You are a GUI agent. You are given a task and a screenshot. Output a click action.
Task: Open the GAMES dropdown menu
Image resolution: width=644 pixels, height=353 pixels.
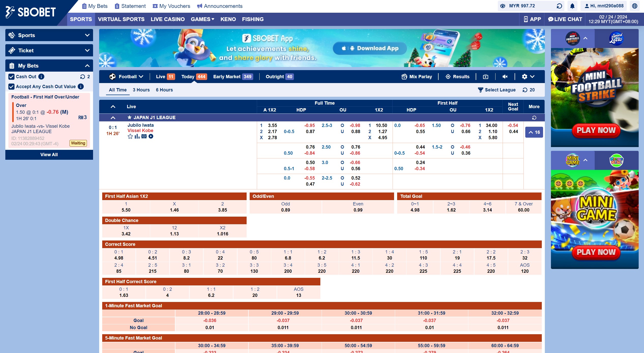203,19
